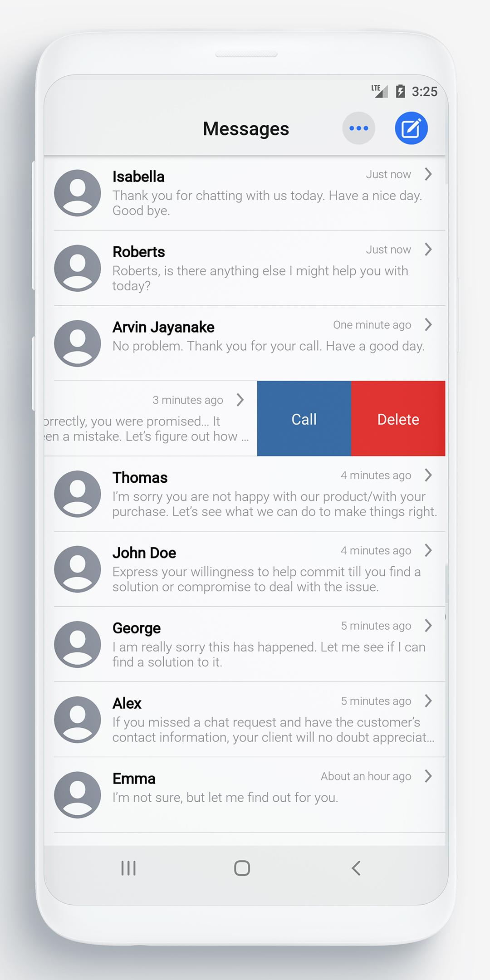Tap the Android recent apps icon
The width and height of the screenshot is (490, 980).
[x=128, y=868]
